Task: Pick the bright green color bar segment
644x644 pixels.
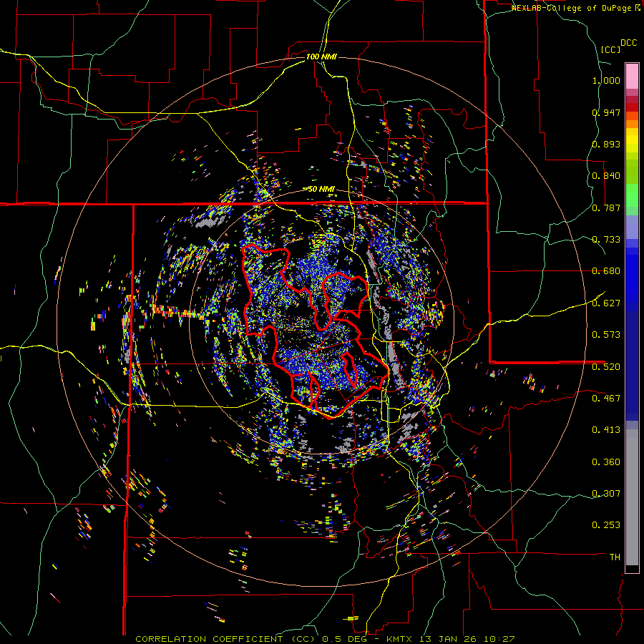Action: tap(632, 195)
